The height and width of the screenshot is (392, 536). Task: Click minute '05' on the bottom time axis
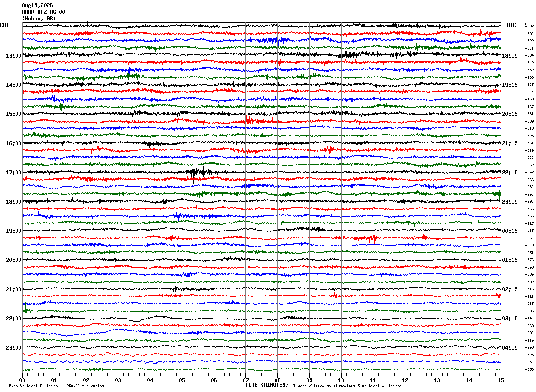pyautogui.click(x=182, y=380)
